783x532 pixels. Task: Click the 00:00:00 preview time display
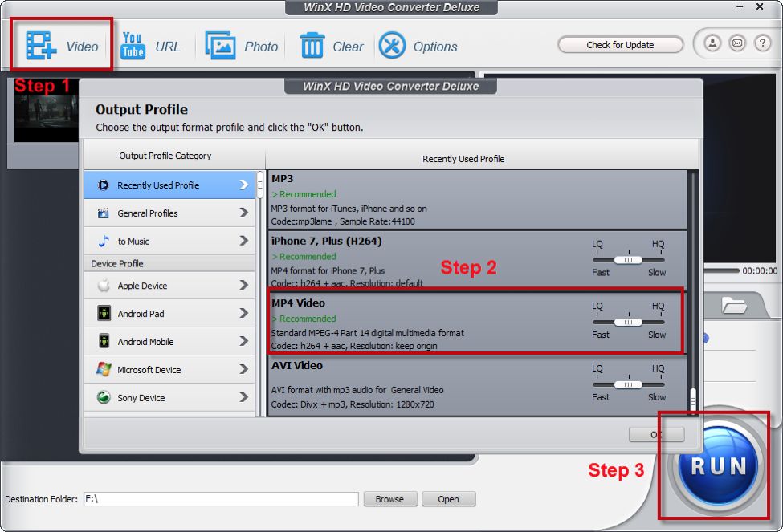760,271
